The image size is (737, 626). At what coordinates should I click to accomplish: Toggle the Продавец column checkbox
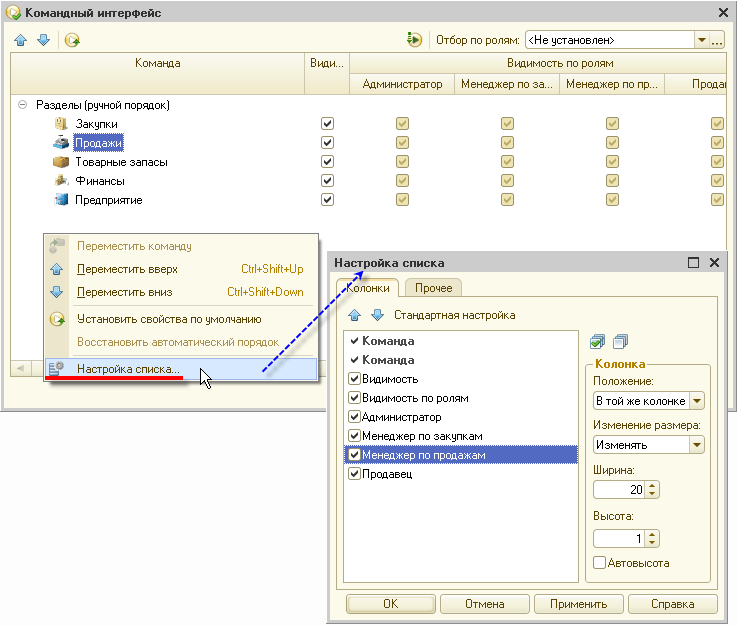(x=354, y=474)
